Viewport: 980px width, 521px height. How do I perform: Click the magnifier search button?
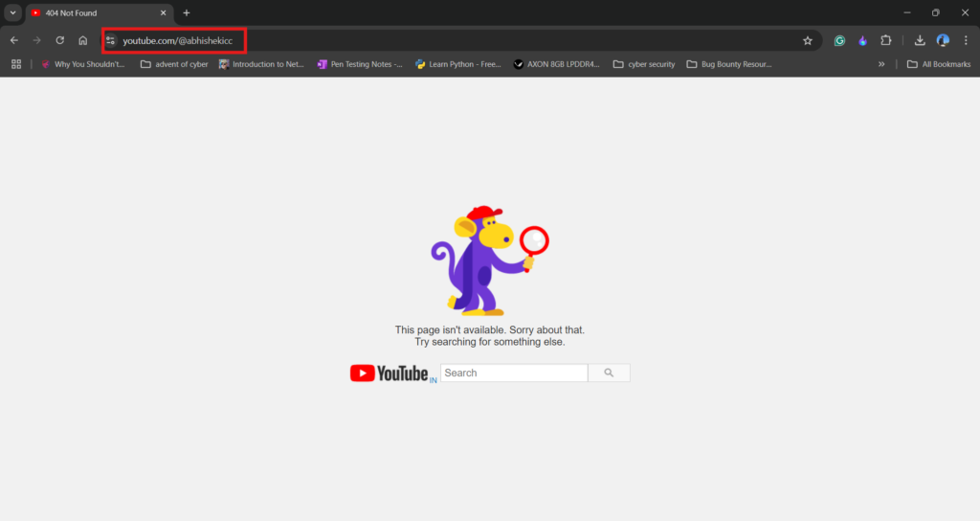click(x=609, y=373)
